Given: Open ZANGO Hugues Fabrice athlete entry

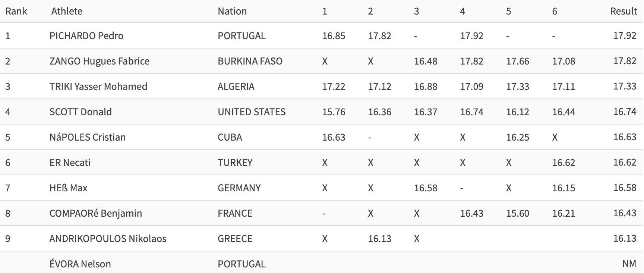Looking at the screenshot, I should point(100,61).
